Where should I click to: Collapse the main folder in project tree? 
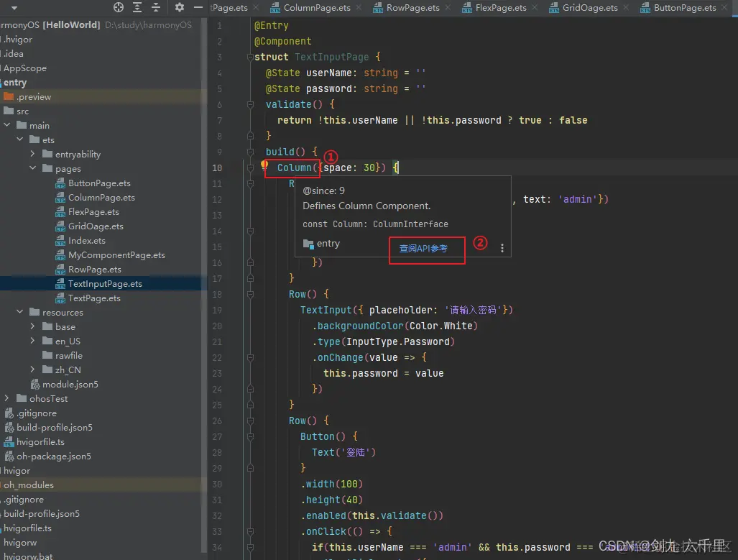click(7, 125)
